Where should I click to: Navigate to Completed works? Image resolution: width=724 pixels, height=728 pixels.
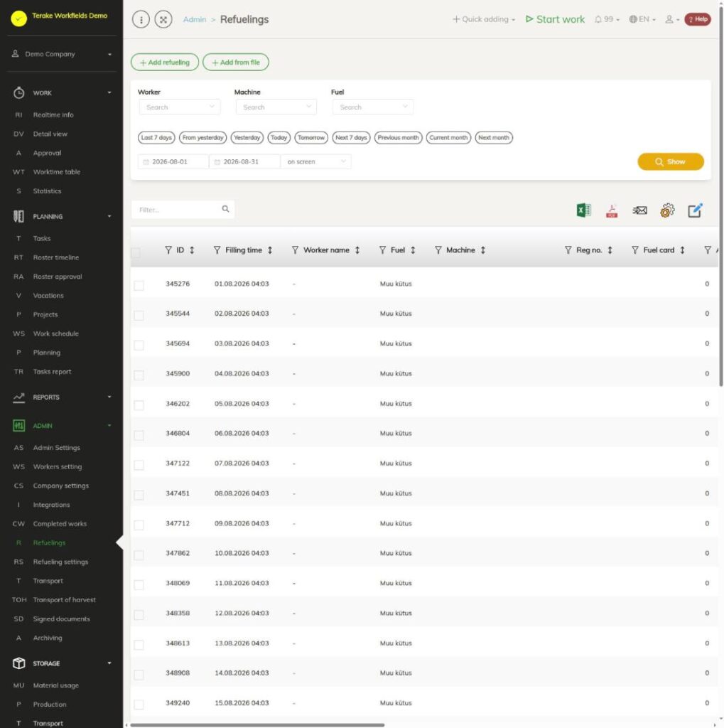tap(60, 524)
